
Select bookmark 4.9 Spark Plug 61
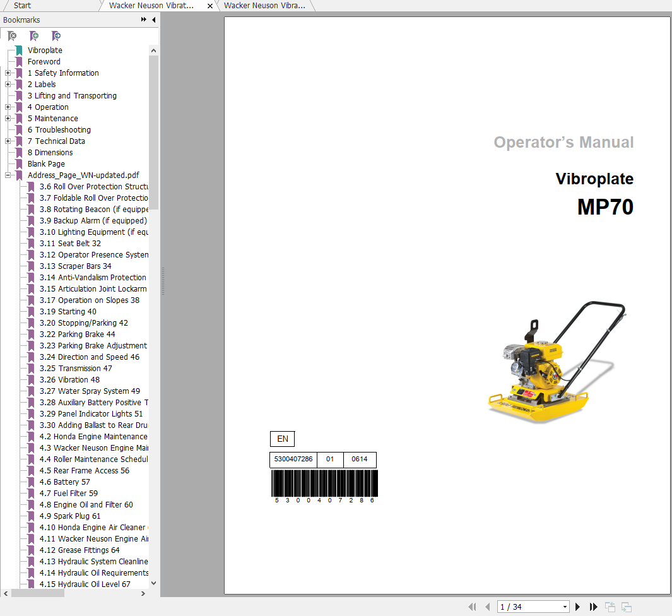click(x=70, y=516)
